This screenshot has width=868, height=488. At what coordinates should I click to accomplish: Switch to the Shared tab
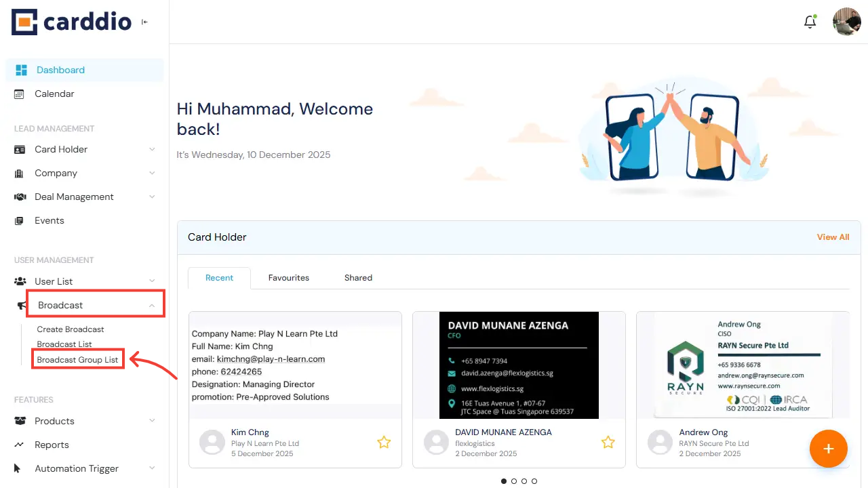(x=358, y=278)
